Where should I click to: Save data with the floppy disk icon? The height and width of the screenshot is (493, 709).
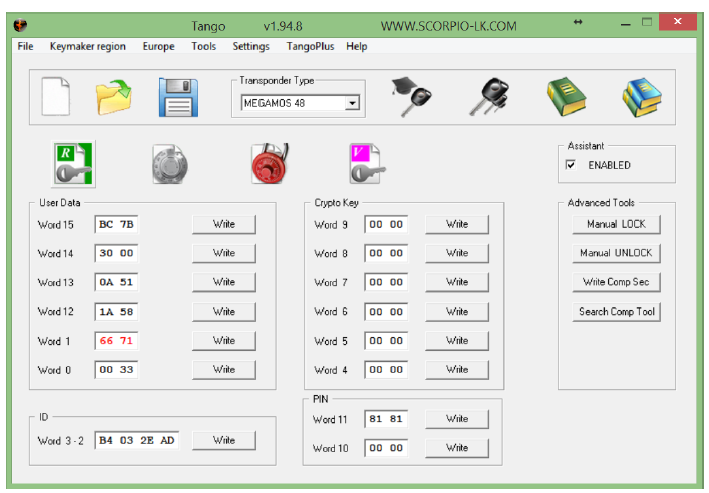(x=178, y=97)
